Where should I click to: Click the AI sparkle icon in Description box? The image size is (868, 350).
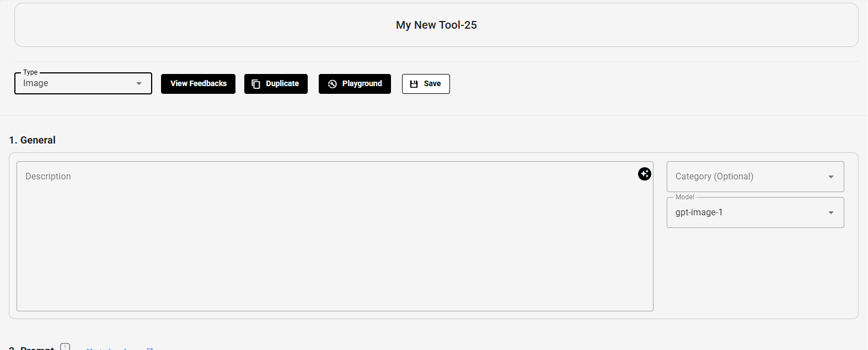coord(644,174)
